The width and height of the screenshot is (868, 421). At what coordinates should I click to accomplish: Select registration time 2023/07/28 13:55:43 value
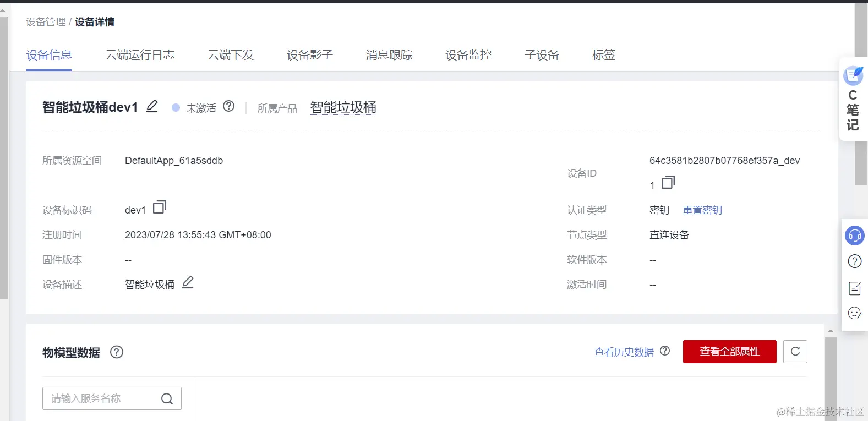point(198,235)
